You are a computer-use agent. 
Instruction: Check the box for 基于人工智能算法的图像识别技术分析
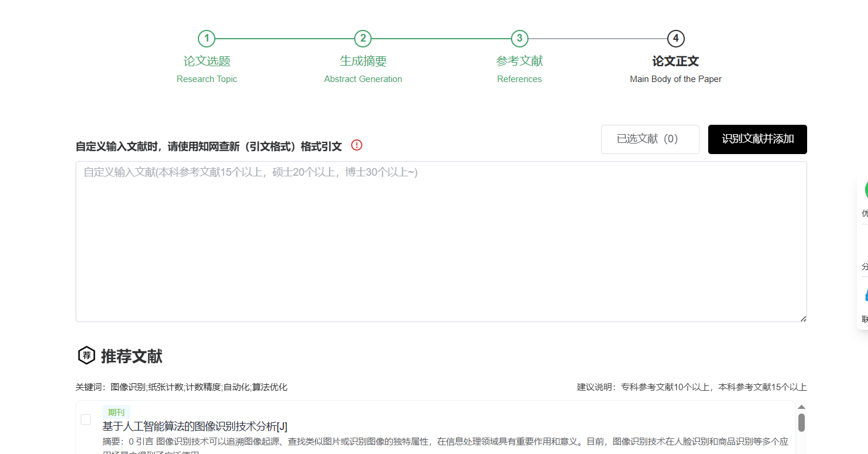click(x=85, y=419)
